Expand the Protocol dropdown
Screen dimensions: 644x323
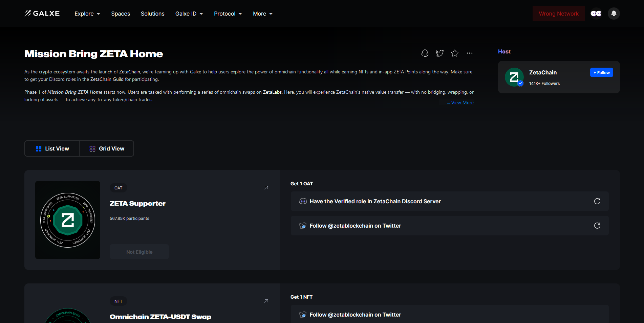(x=228, y=14)
